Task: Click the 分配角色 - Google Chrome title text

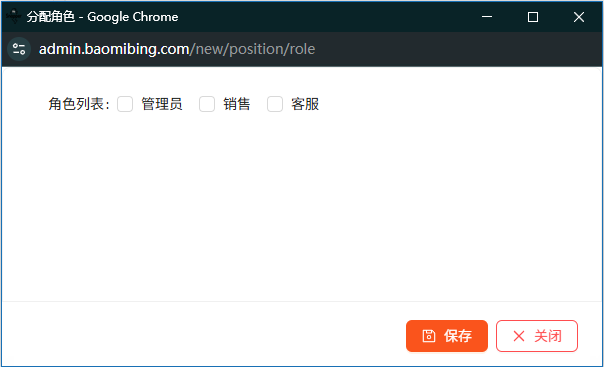Action: (102, 17)
